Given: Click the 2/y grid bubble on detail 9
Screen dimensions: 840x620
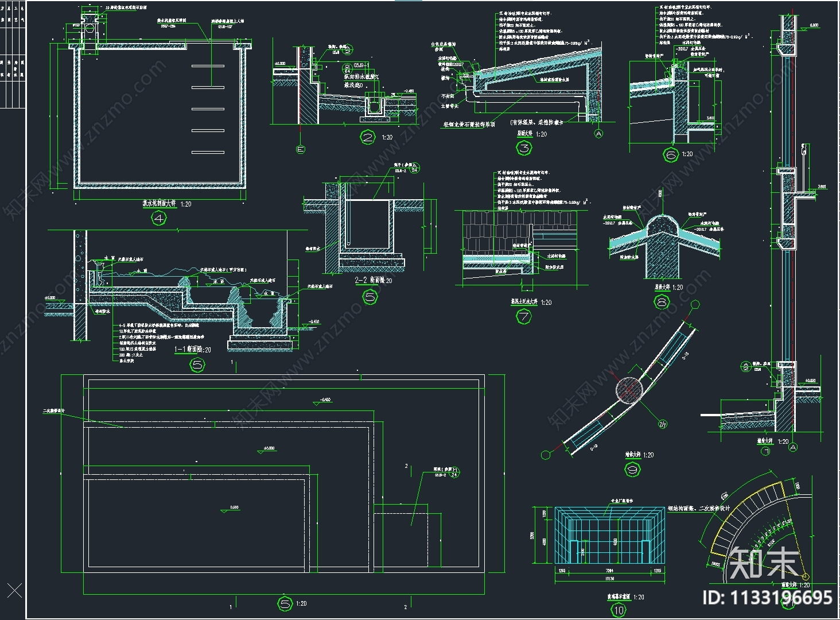Looking at the screenshot, I should point(662,424).
